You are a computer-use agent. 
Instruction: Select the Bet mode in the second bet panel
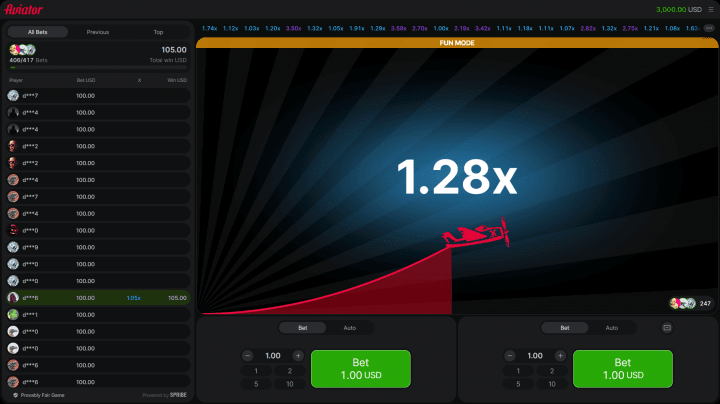pos(565,328)
